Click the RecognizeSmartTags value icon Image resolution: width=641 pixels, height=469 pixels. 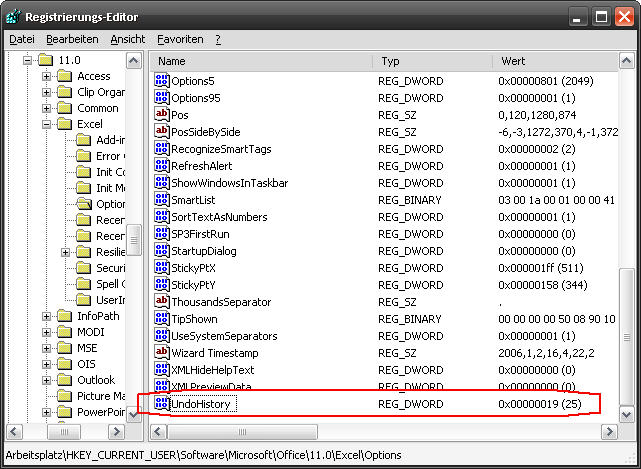pos(162,149)
